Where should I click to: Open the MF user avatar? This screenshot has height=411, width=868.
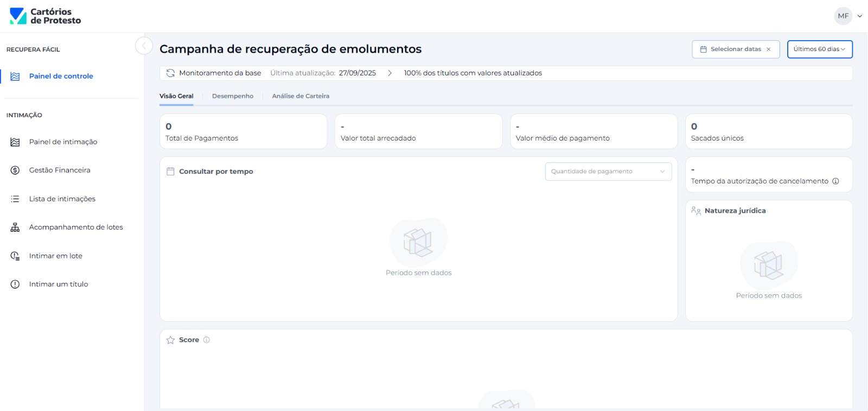click(x=843, y=16)
